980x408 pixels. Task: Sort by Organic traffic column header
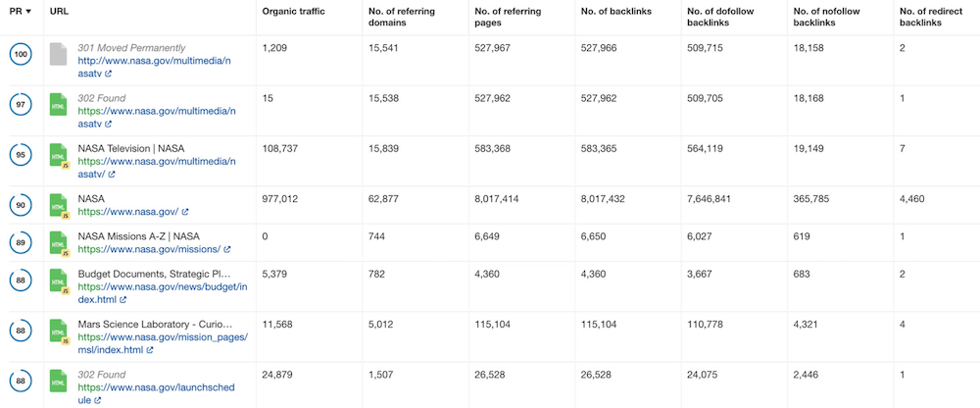pyautogui.click(x=293, y=11)
